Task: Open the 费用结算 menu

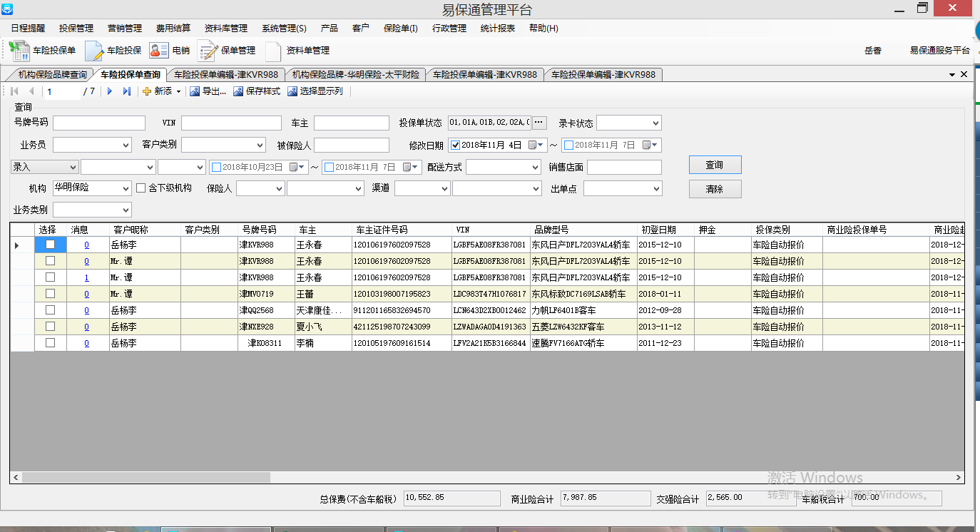Action: click(173, 29)
